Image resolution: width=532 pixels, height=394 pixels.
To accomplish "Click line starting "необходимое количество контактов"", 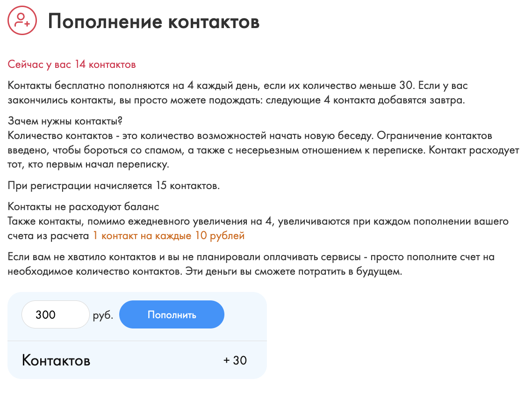I will [x=205, y=271].
